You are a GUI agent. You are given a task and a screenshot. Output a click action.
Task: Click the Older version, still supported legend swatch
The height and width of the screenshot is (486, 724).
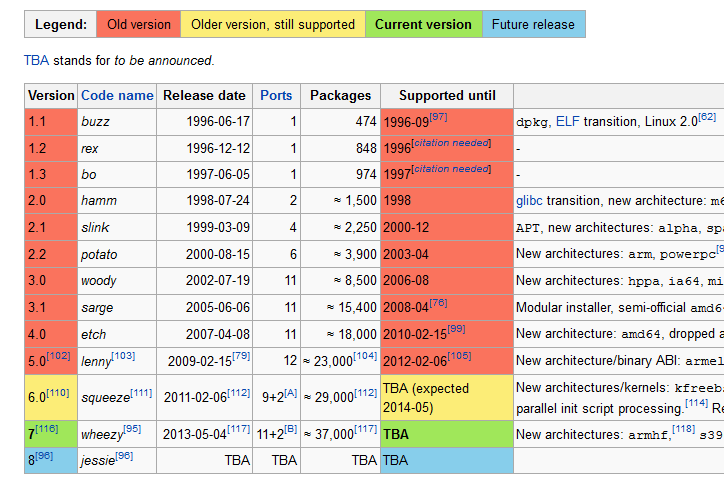click(273, 24)
